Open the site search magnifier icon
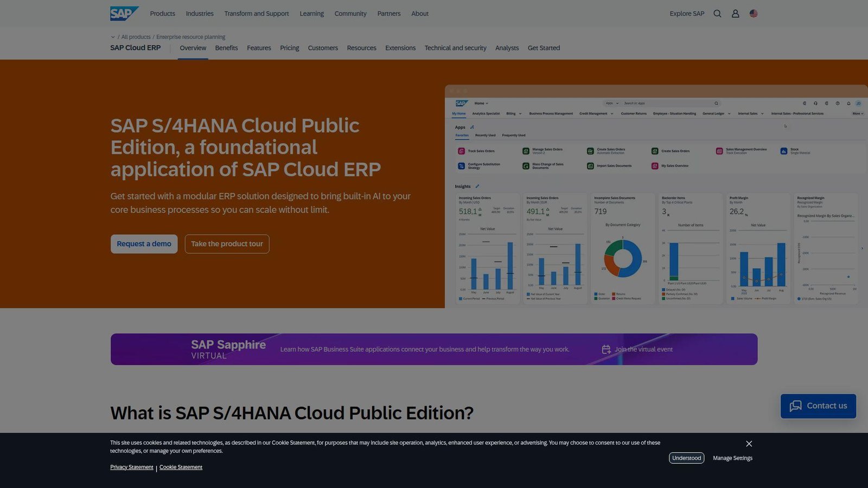Screen dimensions: 868x488 coord(717,14)
